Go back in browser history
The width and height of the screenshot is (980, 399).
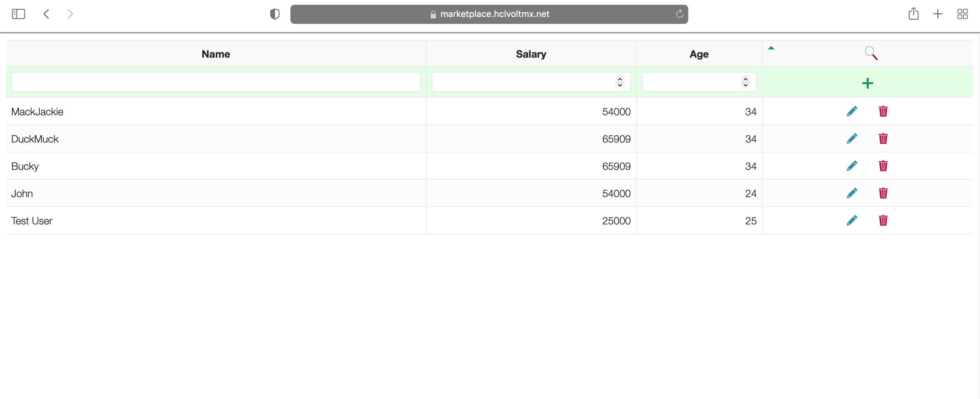pyautogui.click(x=46, y=14)
